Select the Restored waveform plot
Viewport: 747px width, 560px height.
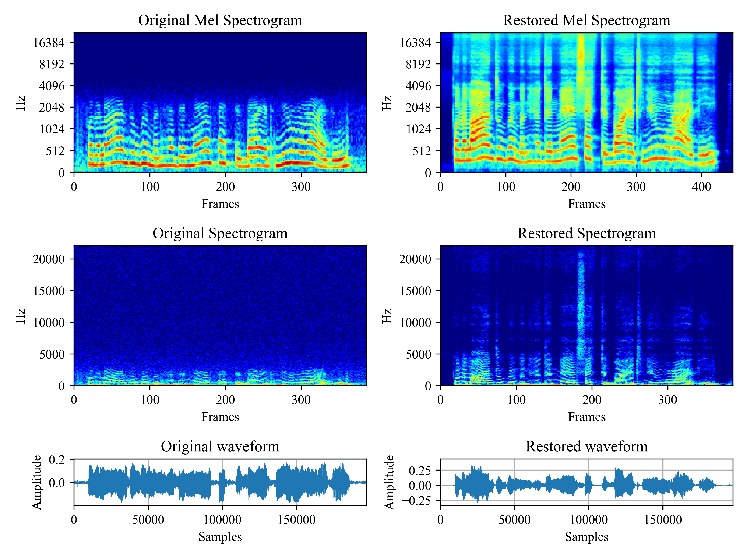(x=587, y=482)
